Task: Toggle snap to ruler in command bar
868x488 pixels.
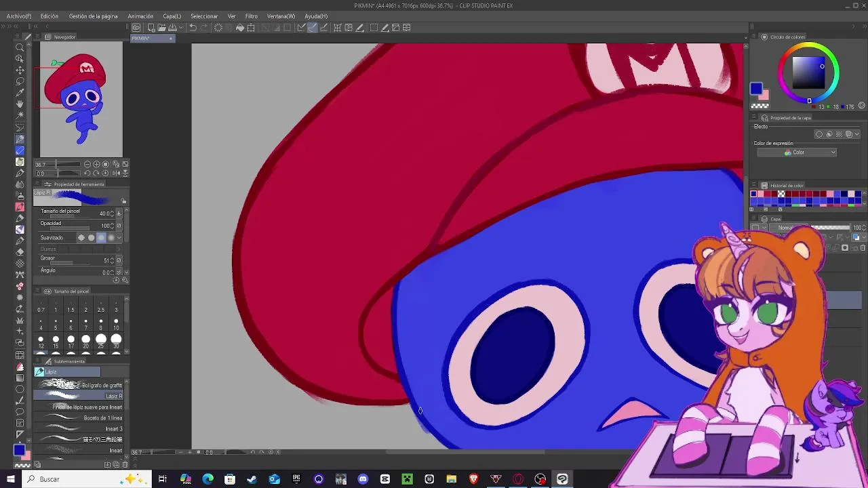Action: click(x=301, y=28)
